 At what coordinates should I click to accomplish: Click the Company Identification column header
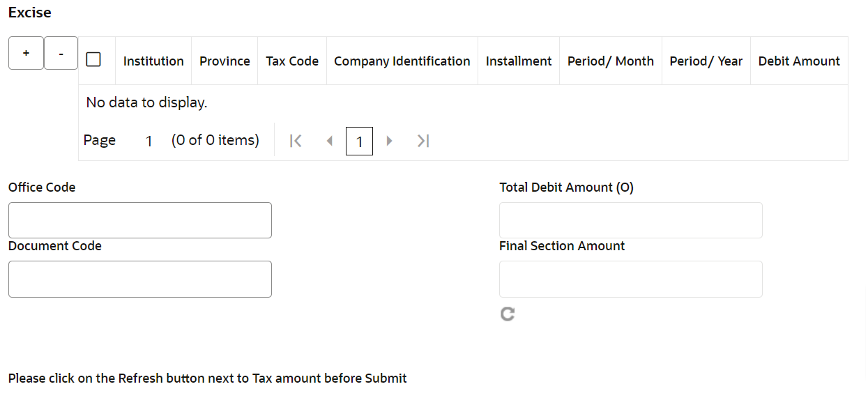tap(402, 61)
